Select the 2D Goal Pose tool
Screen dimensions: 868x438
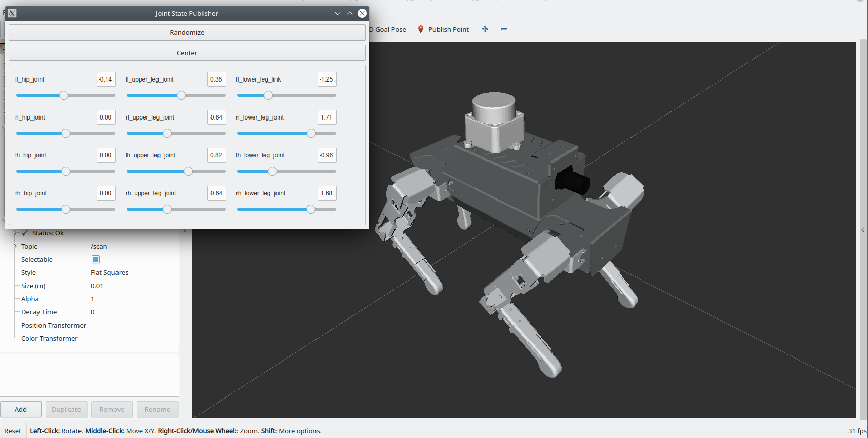point(387,29)
